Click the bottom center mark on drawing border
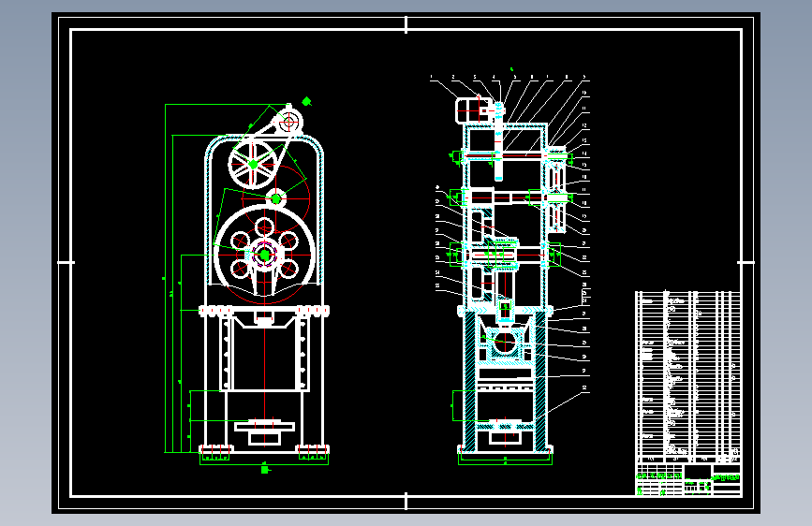812x526 pixels. [x=406, y=501]
